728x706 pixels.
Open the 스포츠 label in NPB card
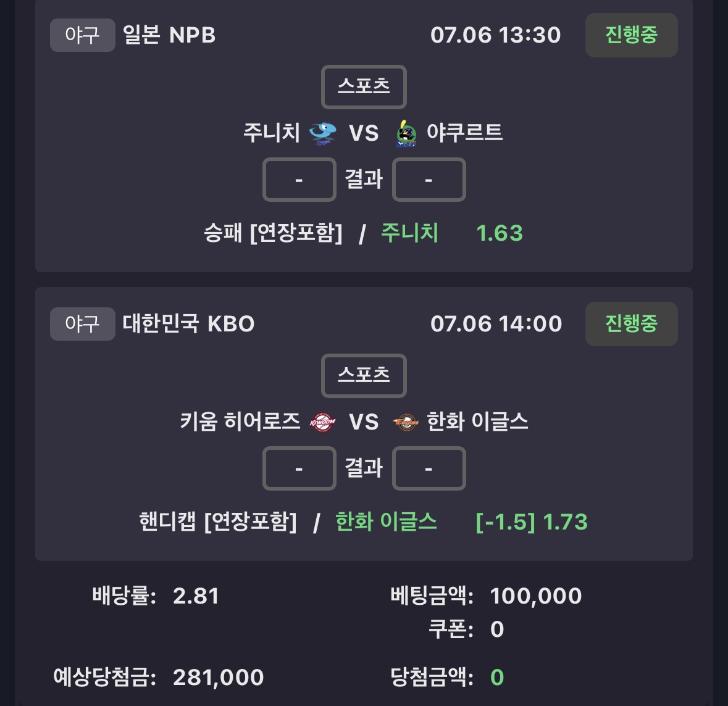(364, 87)
